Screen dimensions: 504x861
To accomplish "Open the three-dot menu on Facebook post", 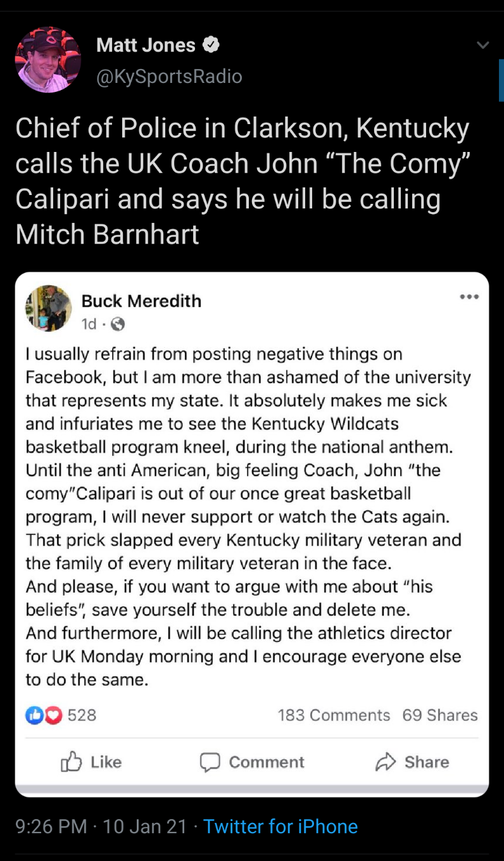I will point(469,297).
